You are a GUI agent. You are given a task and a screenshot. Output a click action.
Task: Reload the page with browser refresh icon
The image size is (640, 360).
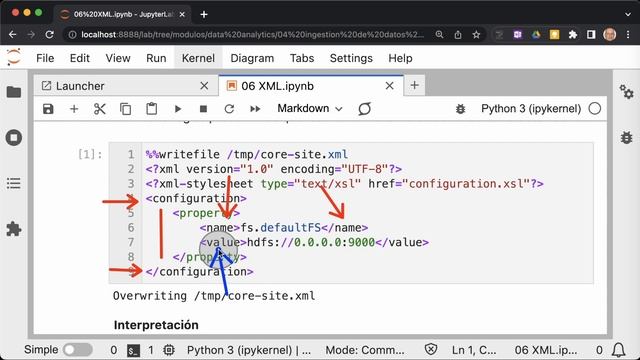(x=50, y=35)
